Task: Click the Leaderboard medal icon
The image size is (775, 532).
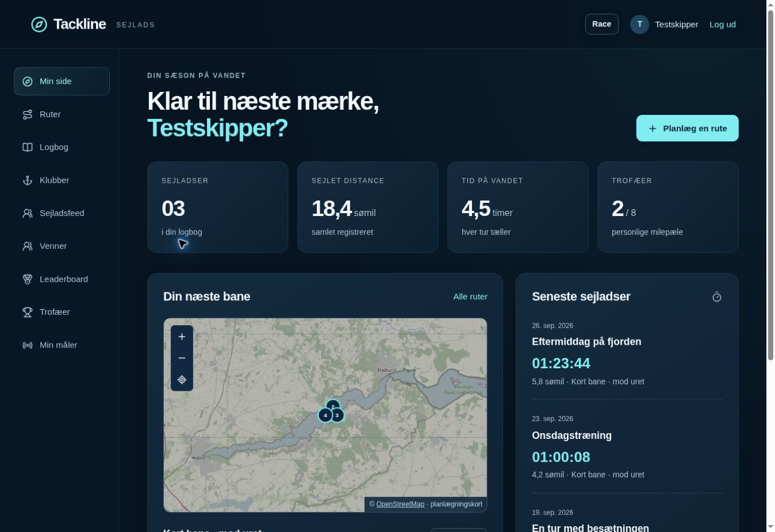Action: [28, 279]
